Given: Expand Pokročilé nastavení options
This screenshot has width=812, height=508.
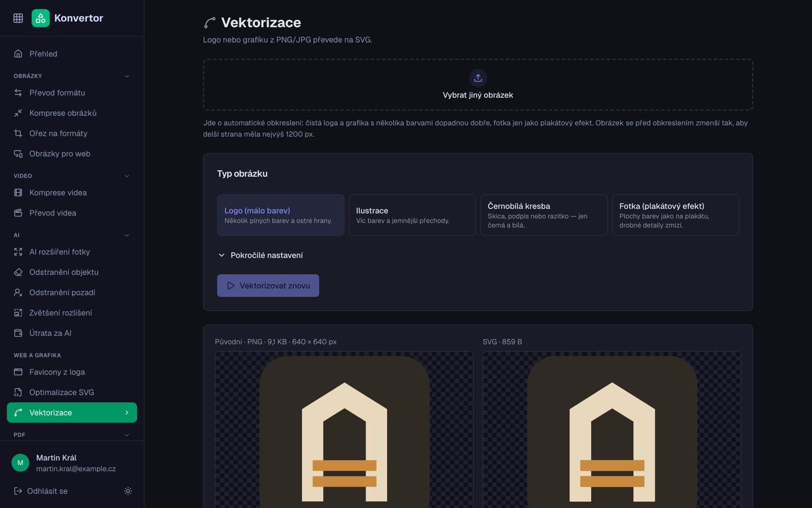Looking at the screenshot, I should (x=260, y=255).
